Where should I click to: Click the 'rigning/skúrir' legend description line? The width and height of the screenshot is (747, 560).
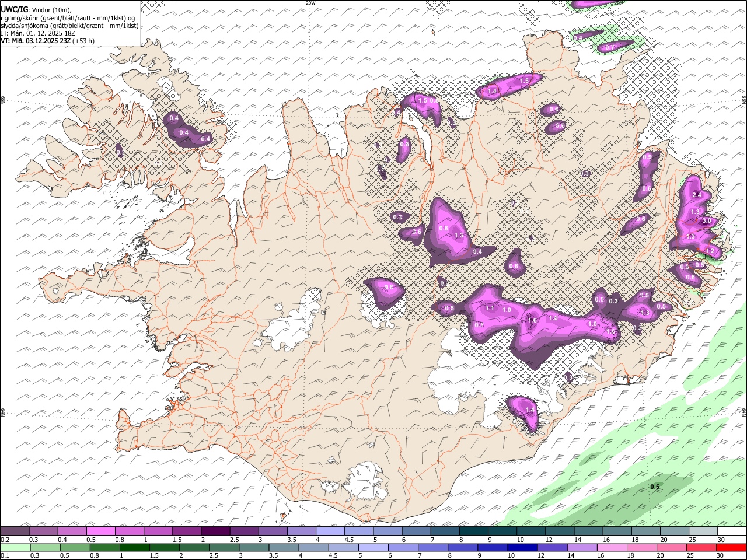(x=69, y=18)
